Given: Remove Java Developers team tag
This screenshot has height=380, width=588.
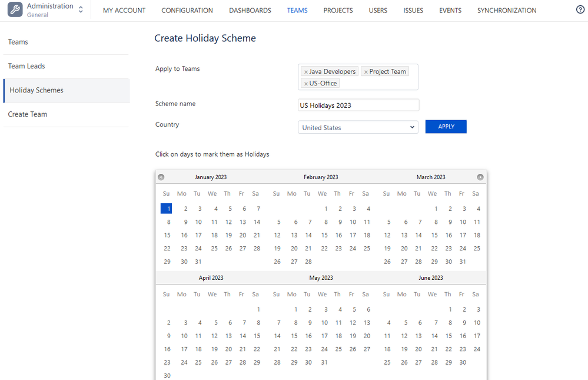Looking at the screenshot, I should (x=306, y=72).
